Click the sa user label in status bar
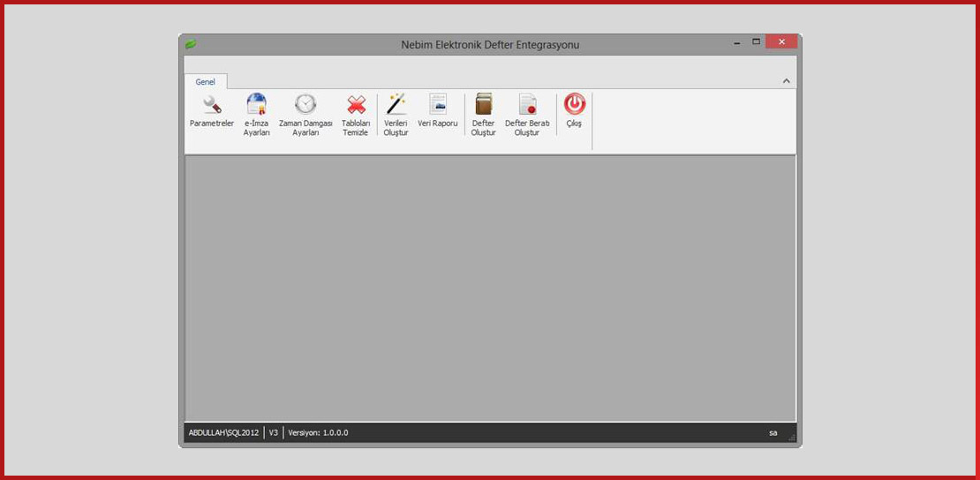The width and height of the screenshot is (980, 480). click(x=773, y=432)
